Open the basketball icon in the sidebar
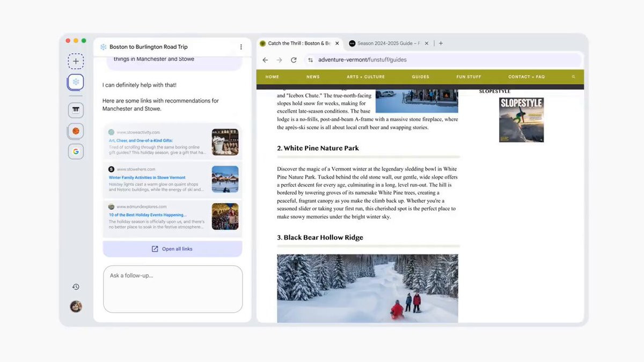This screenshot has height=362, width=644. pos(76,131)
